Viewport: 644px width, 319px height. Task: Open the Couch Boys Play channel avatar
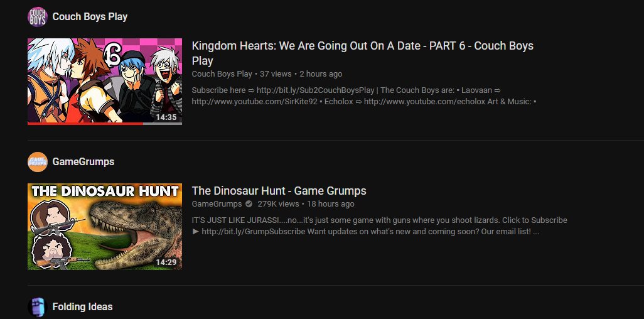point(38,17)
